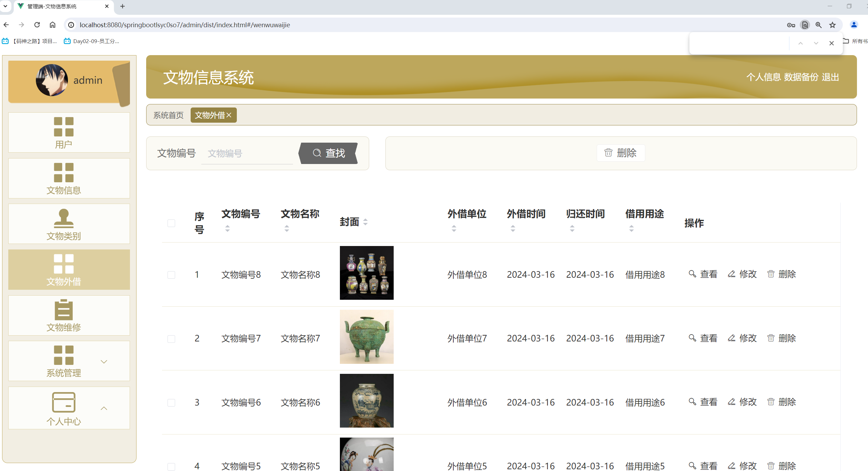Click the browser reload icon
868x471 pixels.
pos(37,25)
